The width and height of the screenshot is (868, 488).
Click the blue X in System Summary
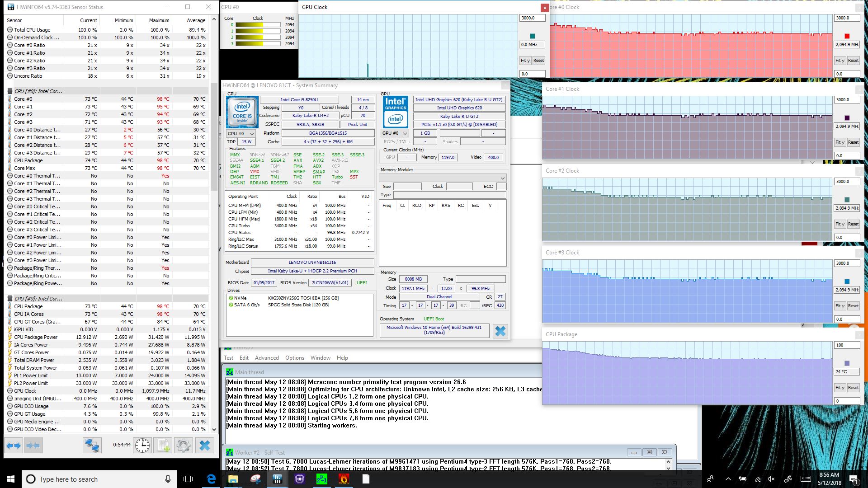pyautogui.click(x=500, y=331)
